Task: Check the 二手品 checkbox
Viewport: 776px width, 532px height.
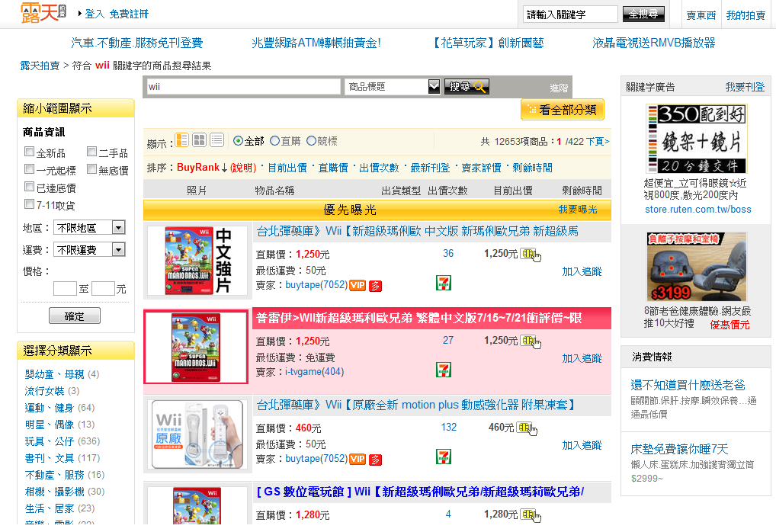Action: 91,152
